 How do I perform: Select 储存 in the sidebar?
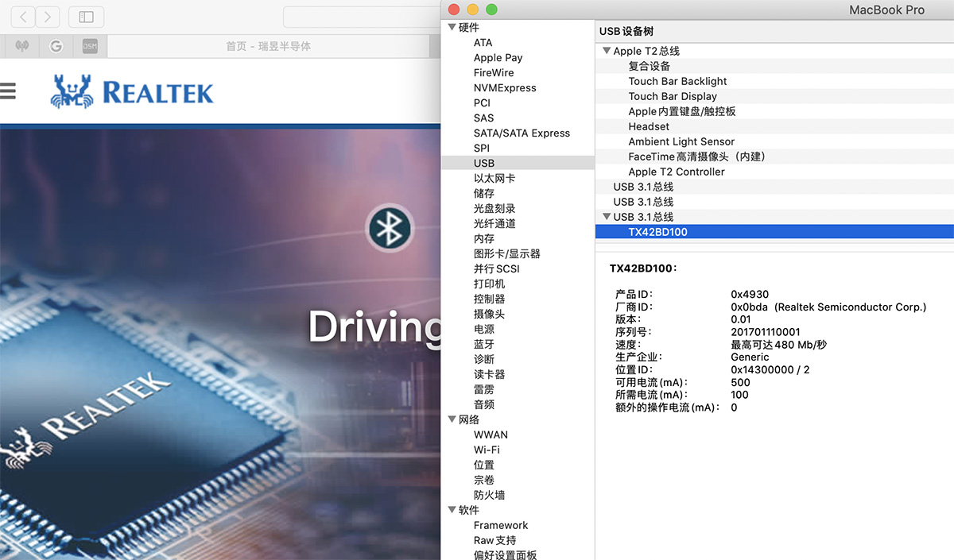point(483,194)
